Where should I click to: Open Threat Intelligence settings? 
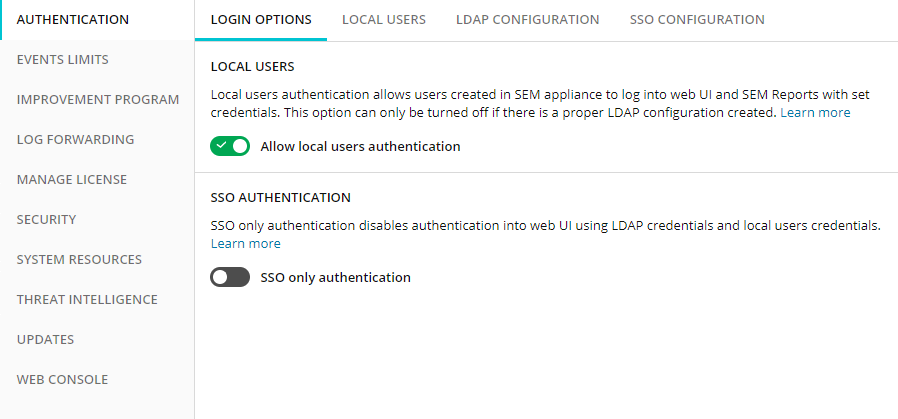click(87, 300)
